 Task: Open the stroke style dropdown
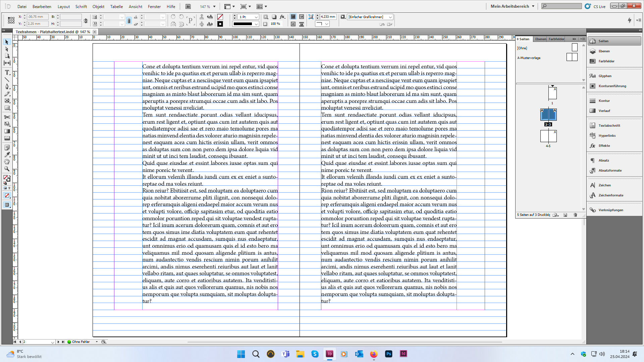[256, 24]
